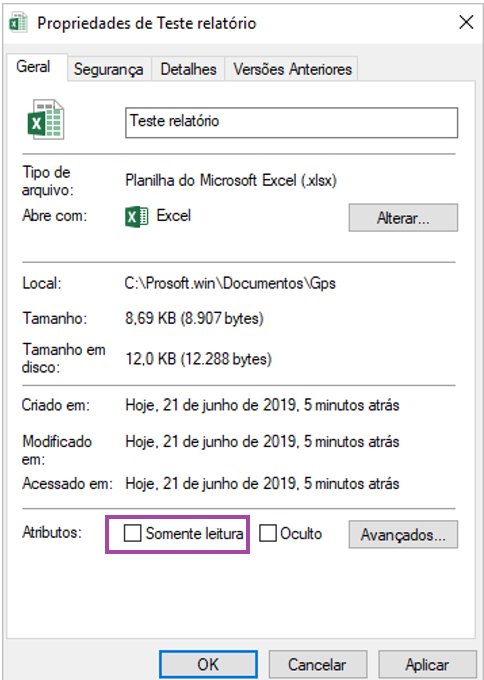
Task: Click the Aplicar button
Action: [x=427, y=664]
